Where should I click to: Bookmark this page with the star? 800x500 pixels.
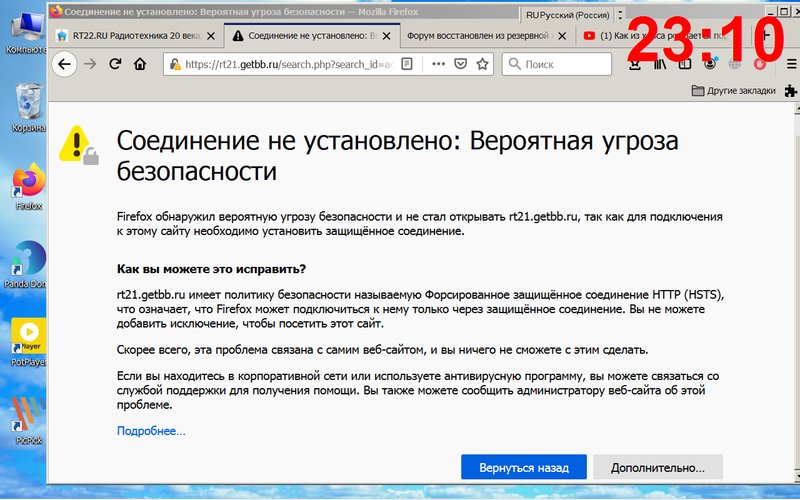point(482,64)
